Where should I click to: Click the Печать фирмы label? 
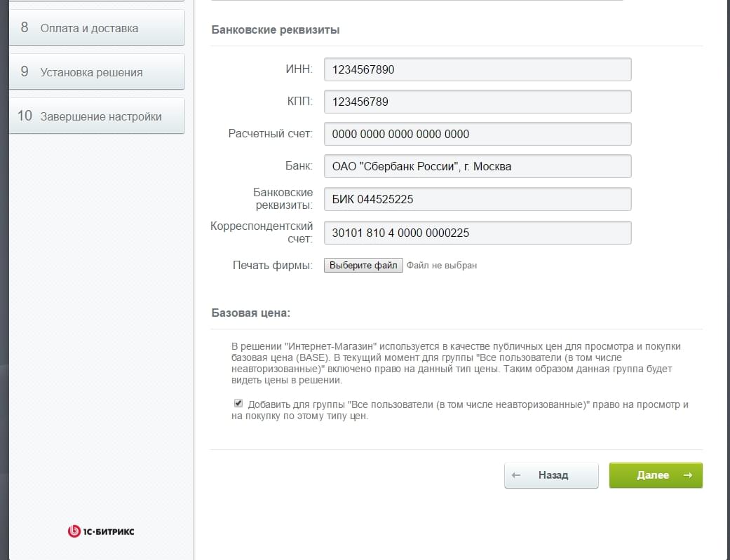[x=273, y=266]
